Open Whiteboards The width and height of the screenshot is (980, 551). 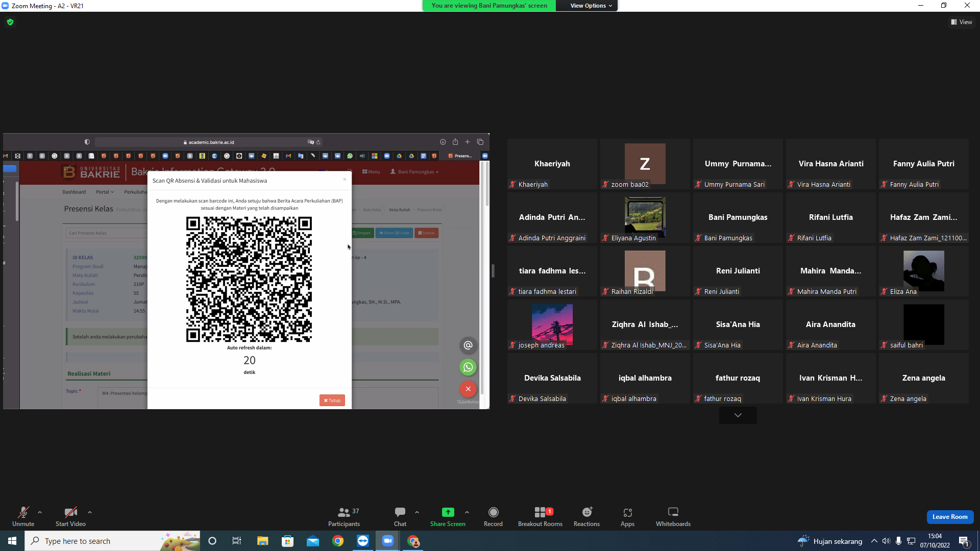(673, 516)
